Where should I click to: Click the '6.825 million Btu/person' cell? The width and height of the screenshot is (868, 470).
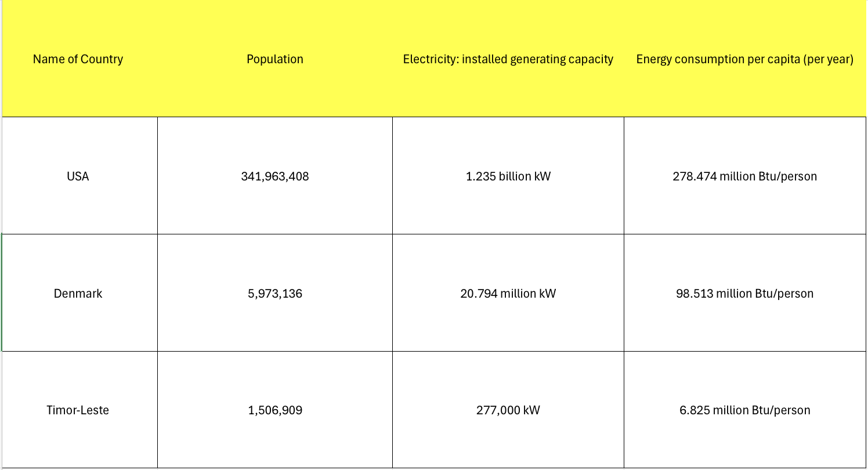coord(744,410)
